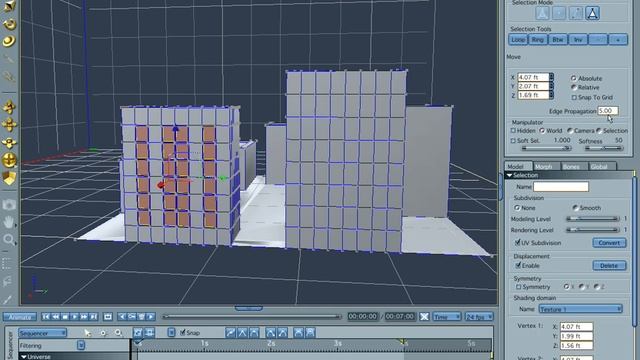Select the highlighted universal manipulator tool

click(9, 160)
